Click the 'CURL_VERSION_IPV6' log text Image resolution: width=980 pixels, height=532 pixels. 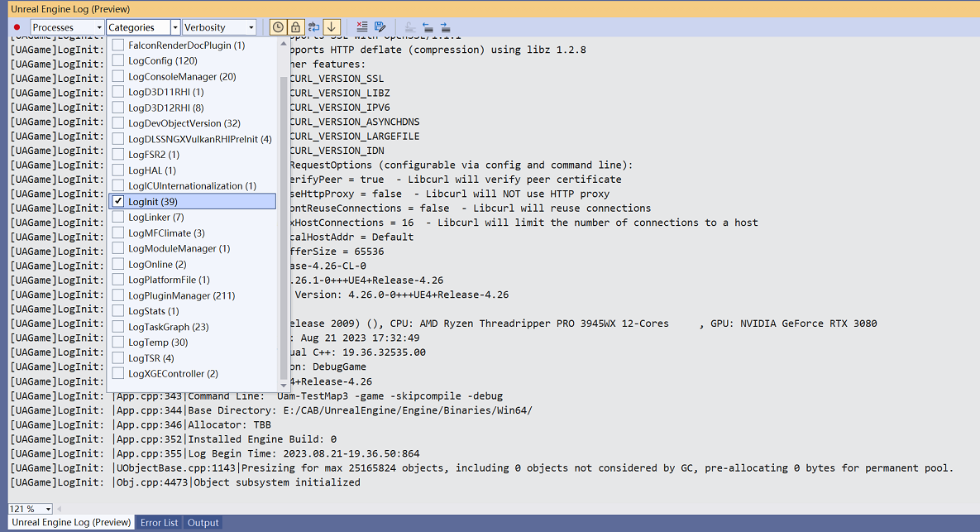click(339, 107)
